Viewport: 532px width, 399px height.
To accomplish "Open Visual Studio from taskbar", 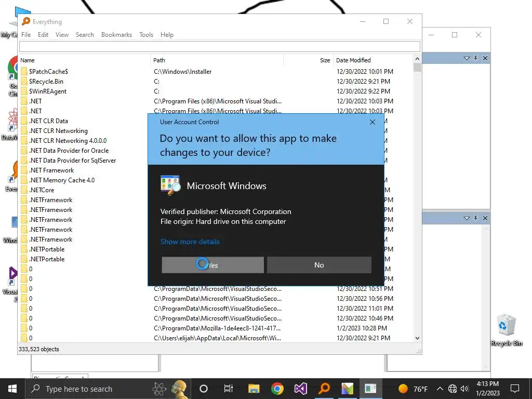I will [x=301, y=389].
